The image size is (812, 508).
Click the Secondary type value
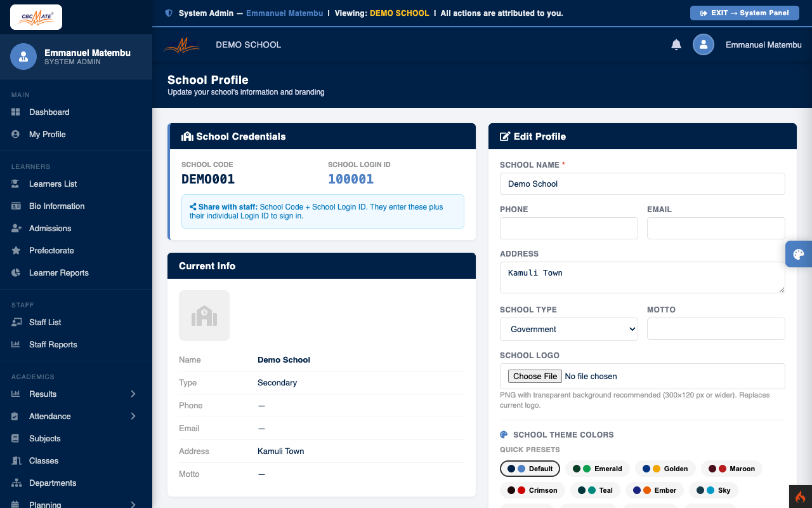[277, 382]
